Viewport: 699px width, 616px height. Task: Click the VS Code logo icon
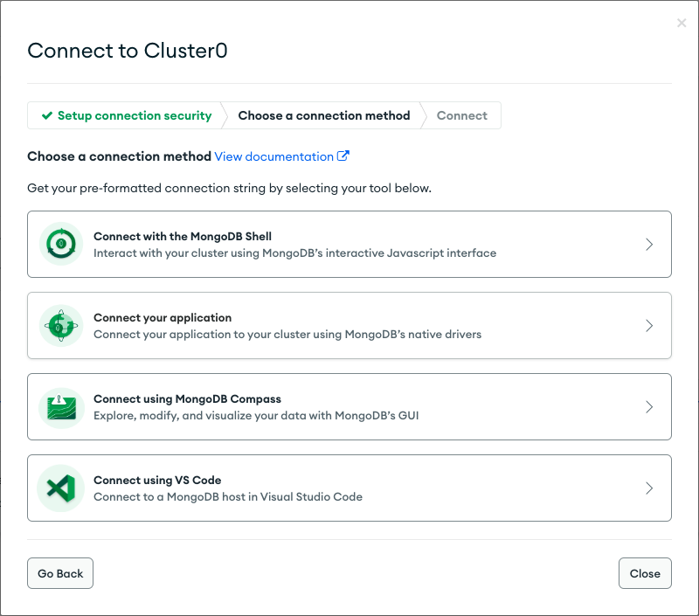click(61, 488)
